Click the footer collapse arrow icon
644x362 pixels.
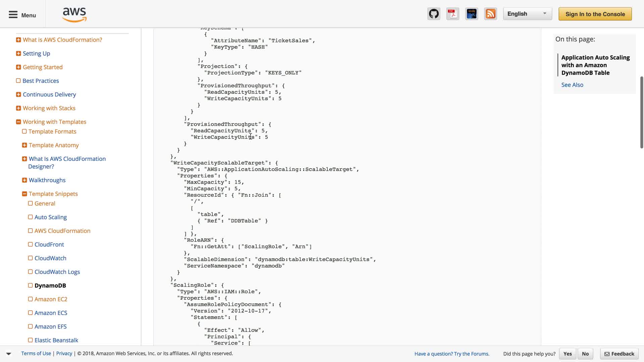point(9,354)
